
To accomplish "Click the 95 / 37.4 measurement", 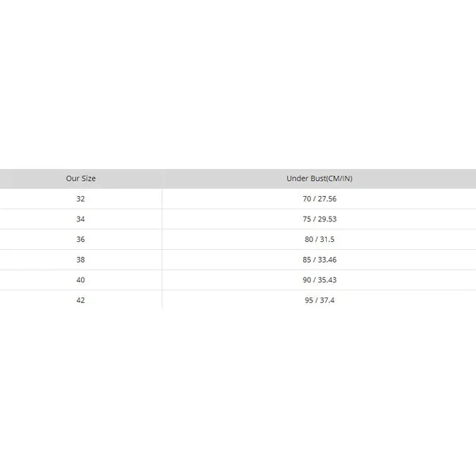I will pos(320,300).
